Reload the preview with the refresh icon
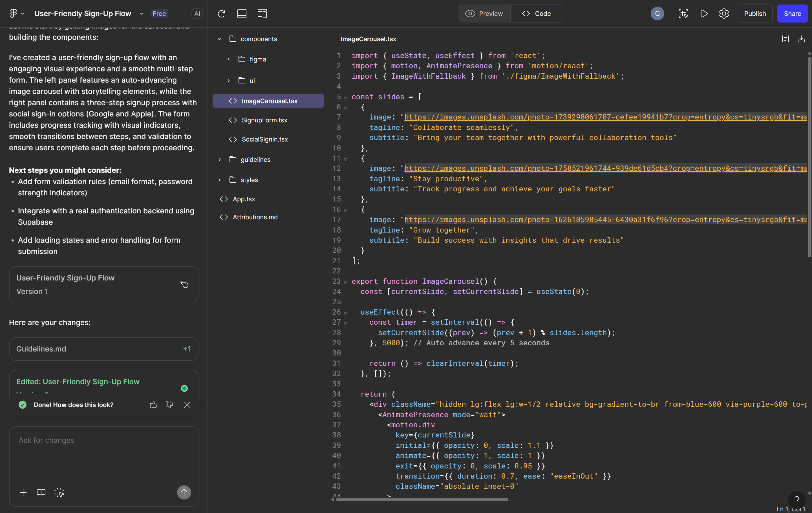Viewport: 812px width, 513px height. [x=222, y=14]
